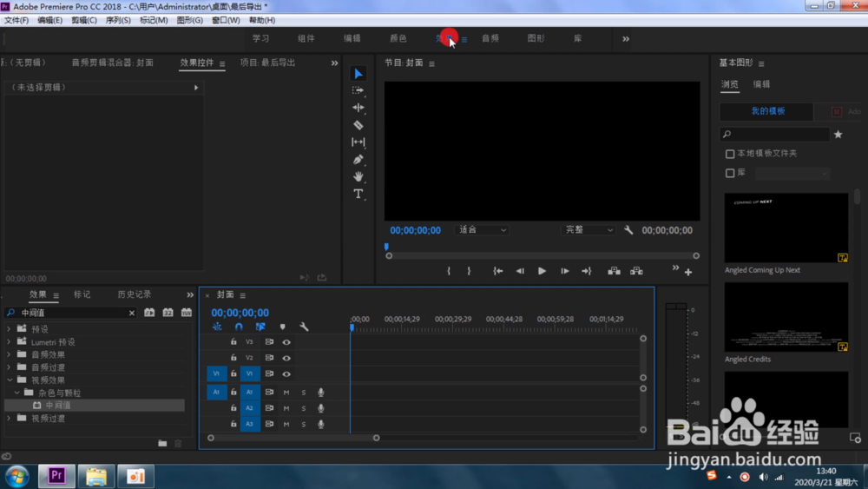
Task: Switch to the Audio workspace
Action: 490,38
